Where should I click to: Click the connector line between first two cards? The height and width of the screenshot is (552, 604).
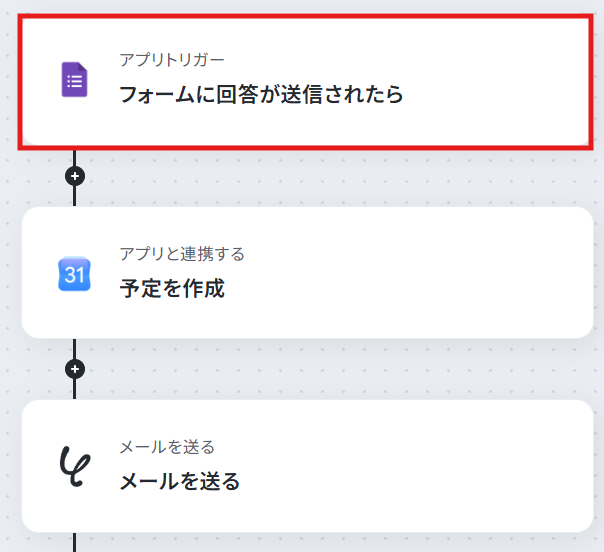tap(74, 196)
